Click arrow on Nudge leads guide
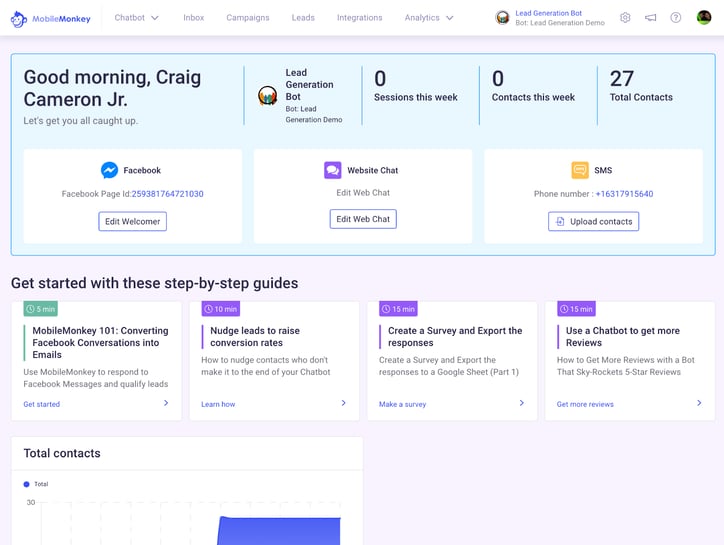 coord(344,403)
